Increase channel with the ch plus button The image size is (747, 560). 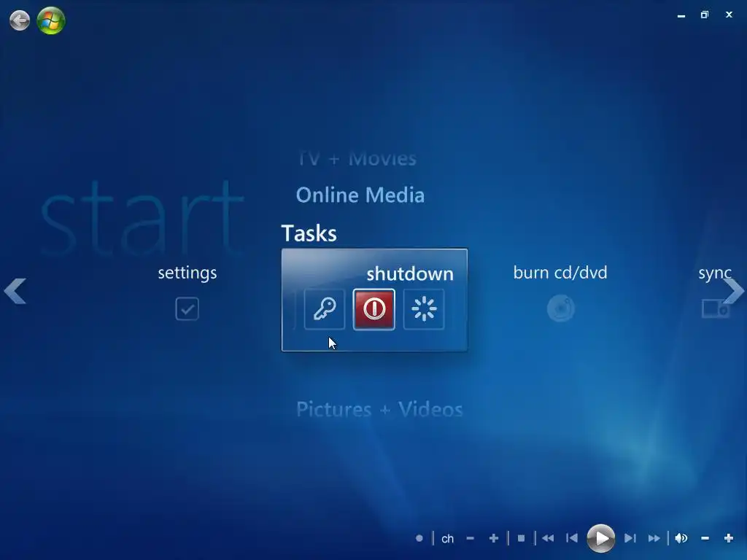(494, 539)
